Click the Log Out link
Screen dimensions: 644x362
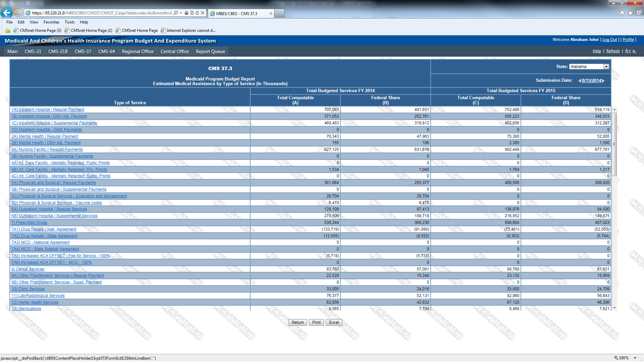point(609,40)
